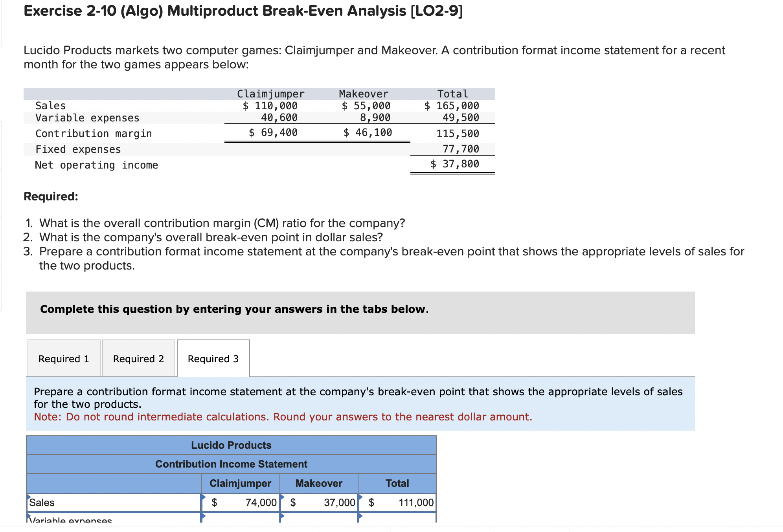783x532 pixels.
Task: Click the blue corner marker in Makeover sales cell
Action: click(x=282, y=497)
